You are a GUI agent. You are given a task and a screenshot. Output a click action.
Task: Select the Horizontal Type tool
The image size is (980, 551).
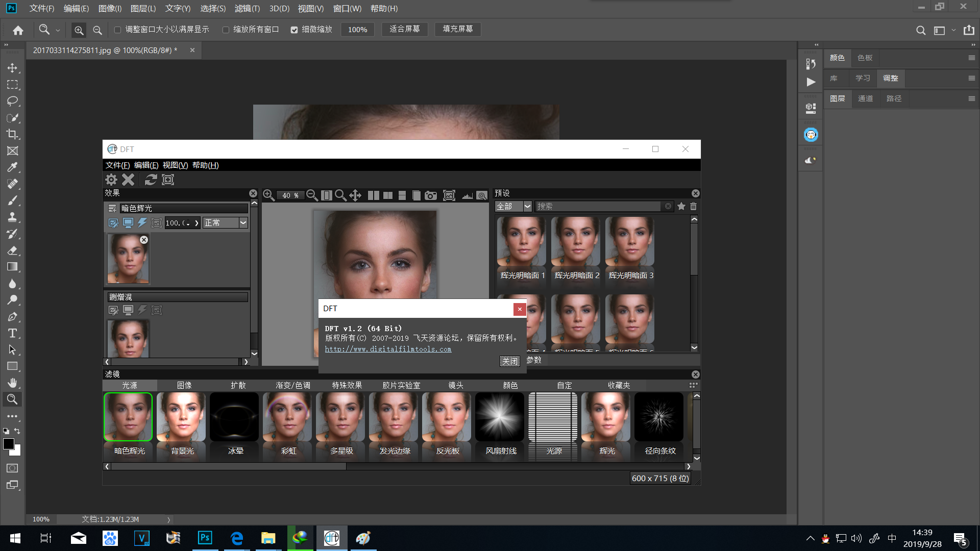(12, 333)
